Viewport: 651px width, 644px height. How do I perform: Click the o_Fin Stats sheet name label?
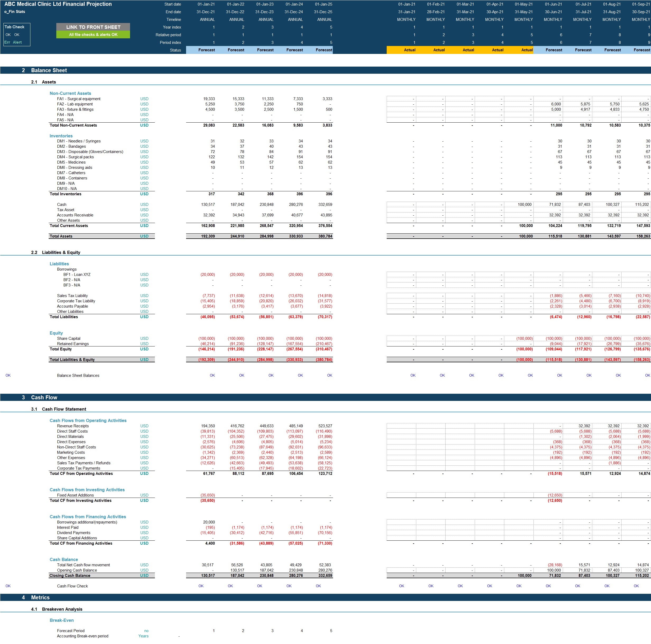[x=15, y=12]
